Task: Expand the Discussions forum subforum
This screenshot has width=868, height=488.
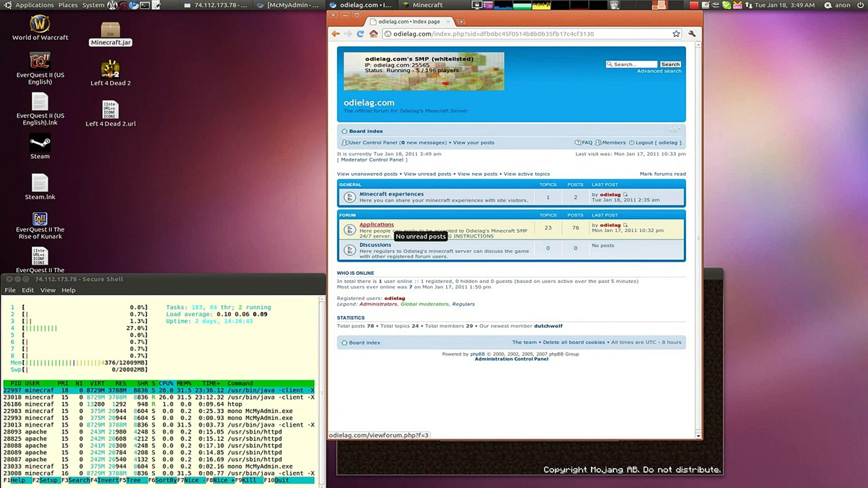Action: point(375,244)
